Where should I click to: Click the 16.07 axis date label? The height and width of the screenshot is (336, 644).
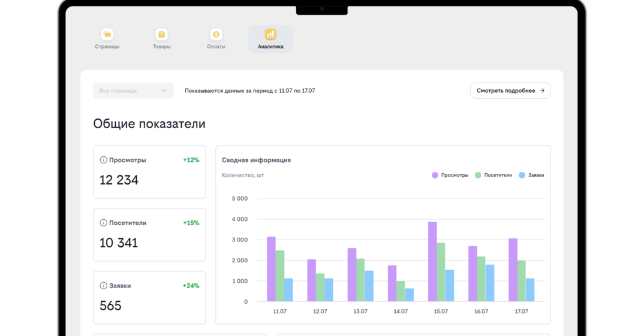481,311
